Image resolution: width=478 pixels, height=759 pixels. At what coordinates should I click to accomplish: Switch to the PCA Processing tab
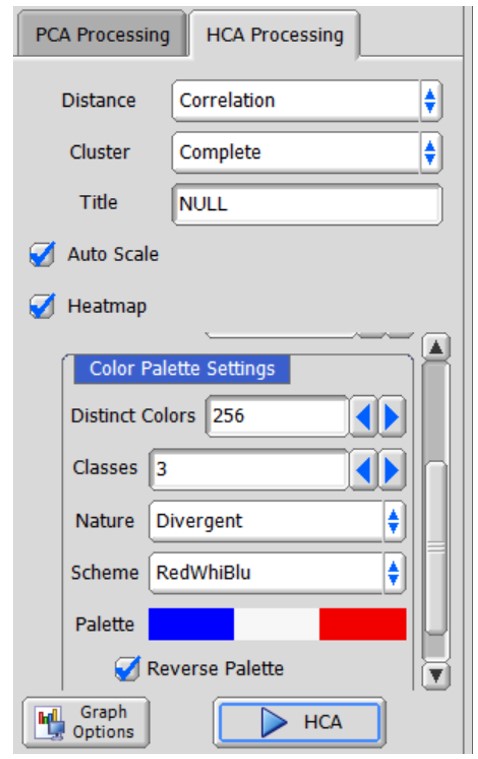pos(102,35)
